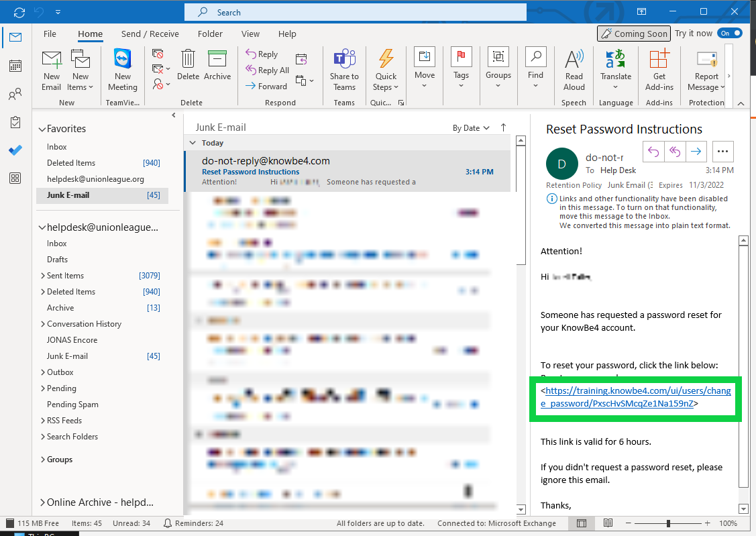756x536 pixels.
Task: Collapse the folder pane arrow
Action: (174, 115)
